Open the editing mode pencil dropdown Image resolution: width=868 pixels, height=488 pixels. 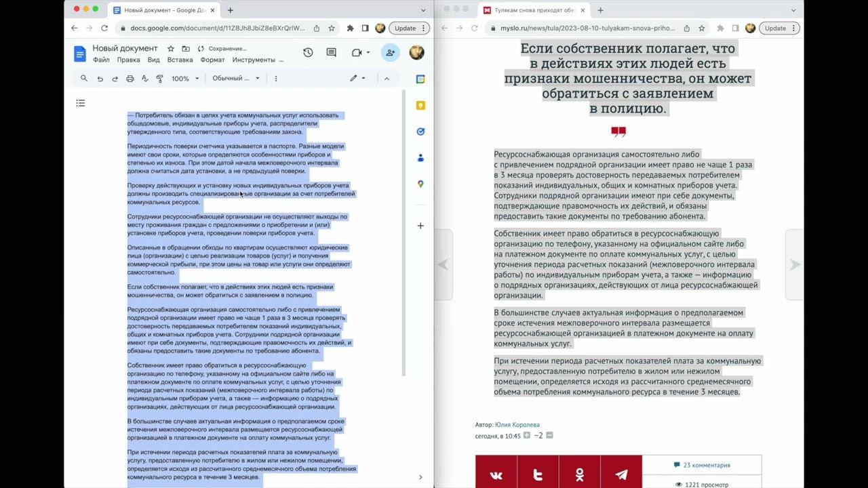(x=357, y=79)
